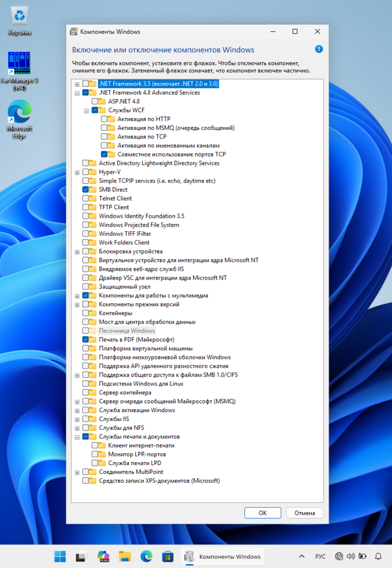This screenshot has width=392, height=568.
Task: Enable the Telnet Client checkbox
Action: point(85,198)
